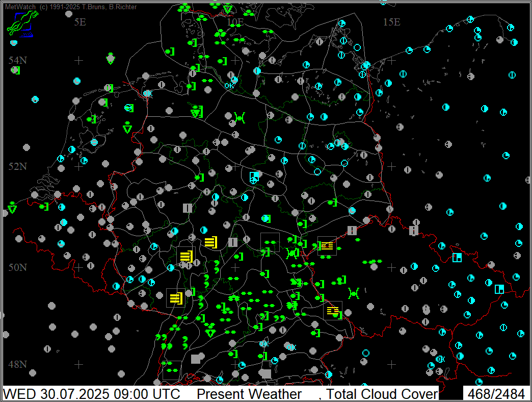Screen dimensions: 532x402
Task: Click the 50N latitude label
Action: pos(18,267)
